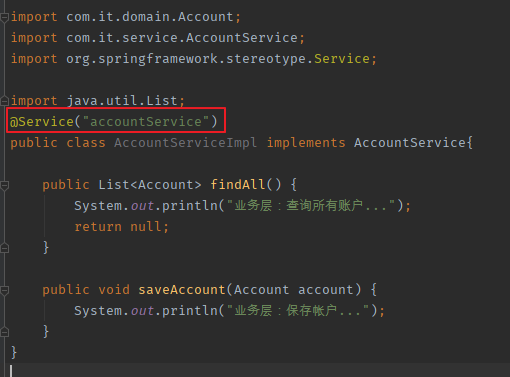
Task: Click the class keyword before AccountServiceImpl
Action: coord(86,143)
